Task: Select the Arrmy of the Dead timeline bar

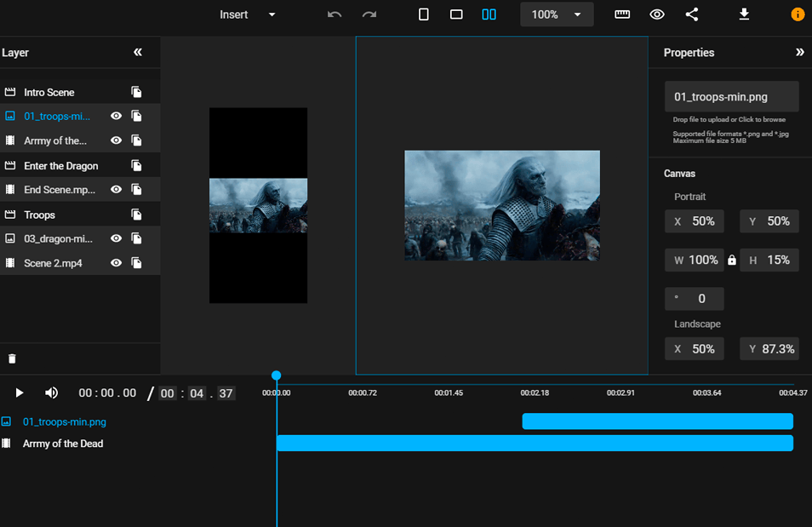Action: coord(535,443)
